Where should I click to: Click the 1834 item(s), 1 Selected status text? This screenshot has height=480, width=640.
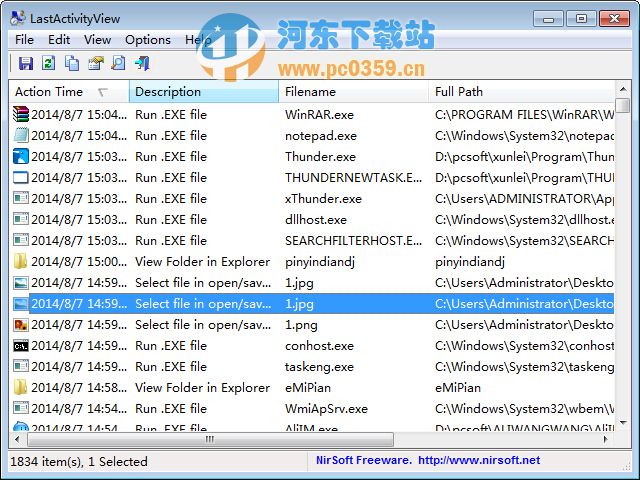79,462
